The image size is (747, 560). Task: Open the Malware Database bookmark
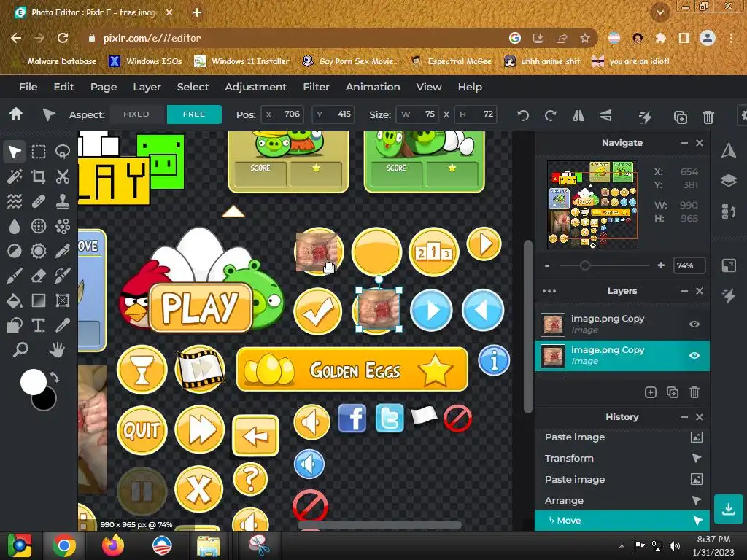[x=55, y=61]
